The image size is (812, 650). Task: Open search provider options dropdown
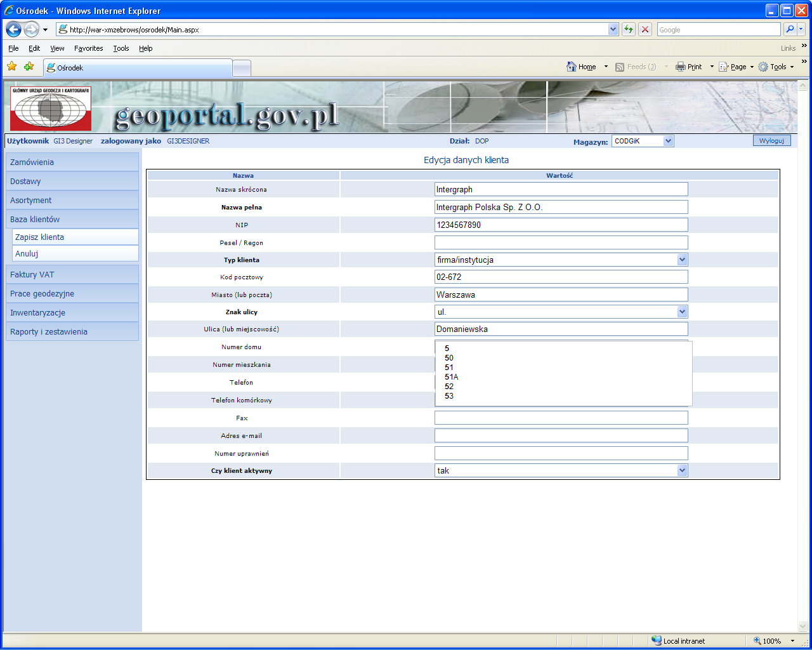(x=801, y=29)
